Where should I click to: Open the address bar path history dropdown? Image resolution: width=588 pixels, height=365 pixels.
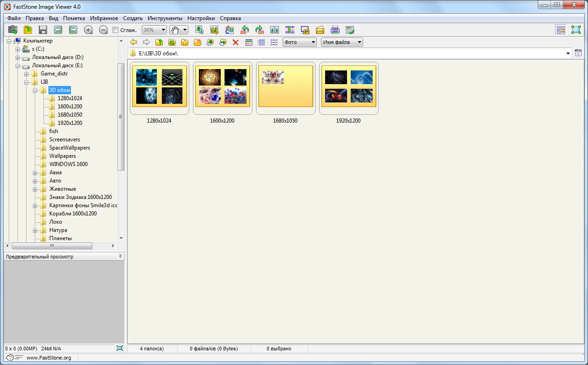568,54
